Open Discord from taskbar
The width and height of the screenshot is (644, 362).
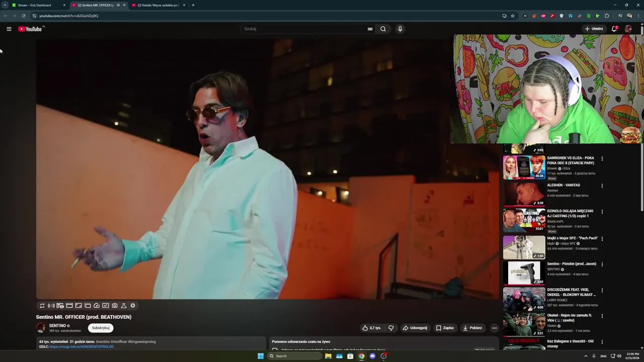(372, 356)
